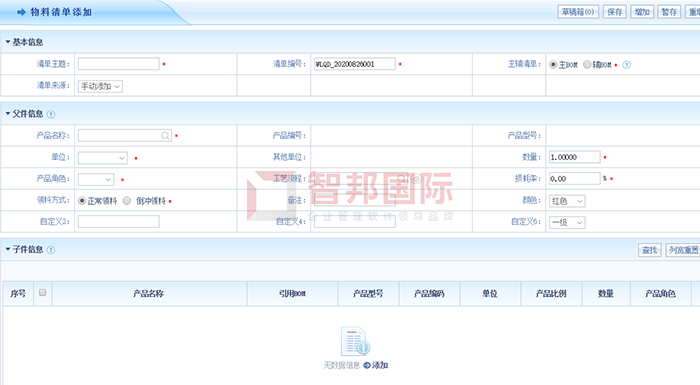Screen dimensions: 700x385
Task: Open the 颜色 dropdown showing 红色
Action: 567,201
